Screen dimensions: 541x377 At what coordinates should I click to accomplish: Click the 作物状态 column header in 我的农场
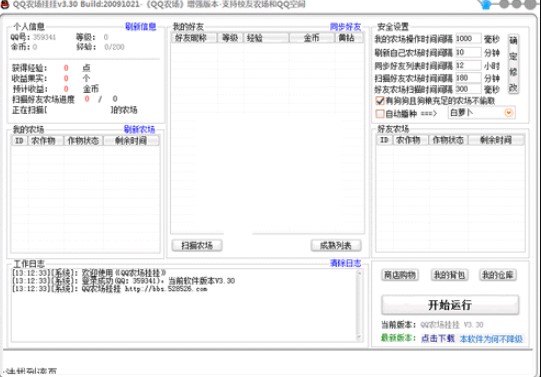[83, 140]
